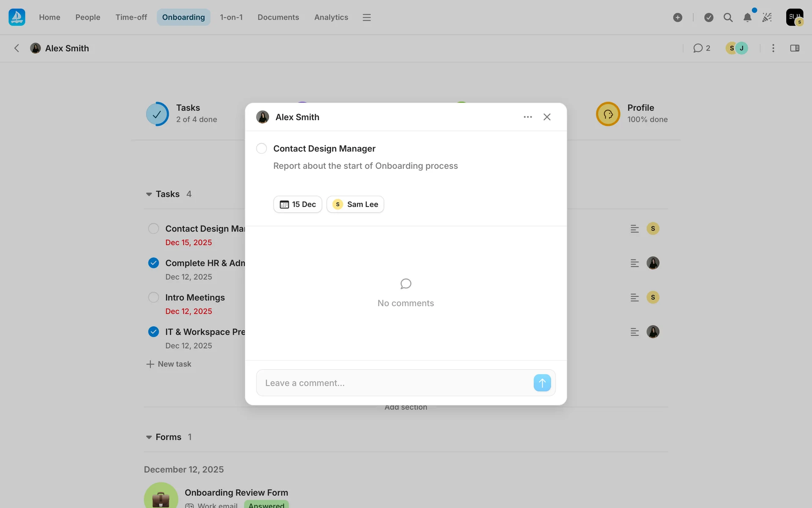812x508 pixels.
Task: Check off the Intro Meetings task
Action: coord(154,297)
